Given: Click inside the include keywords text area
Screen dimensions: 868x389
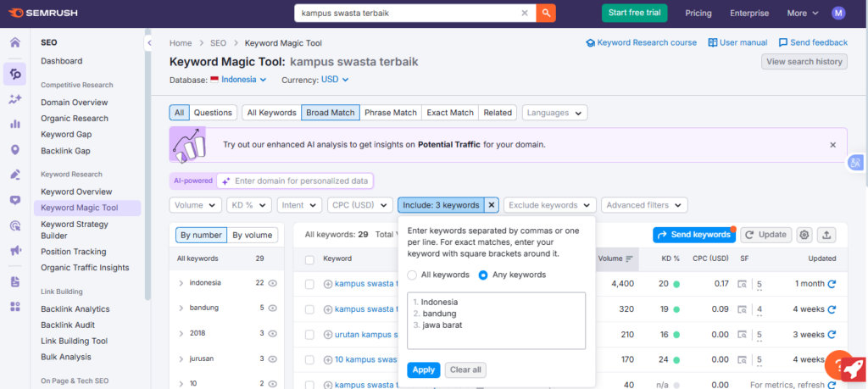Looking at the screenshot, I should 496,321.
